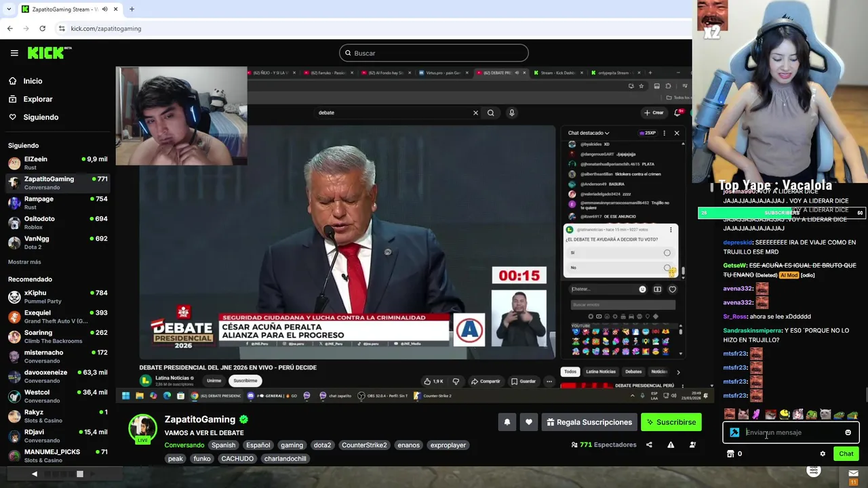Viewport: 868px width, 488px height.
Task: Open chat settings gear
Action: pos(823,454)
